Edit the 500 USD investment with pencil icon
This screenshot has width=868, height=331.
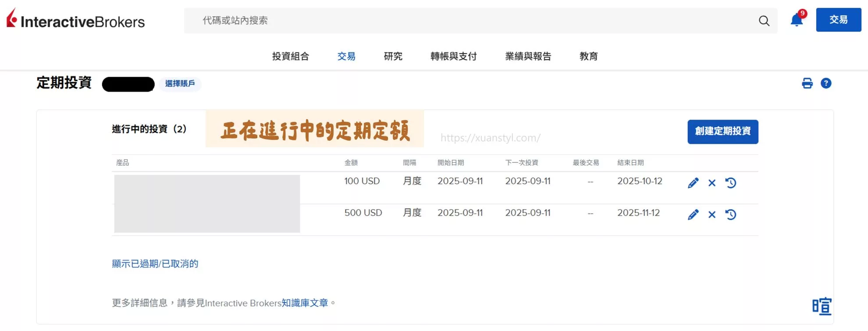point(693,214)
